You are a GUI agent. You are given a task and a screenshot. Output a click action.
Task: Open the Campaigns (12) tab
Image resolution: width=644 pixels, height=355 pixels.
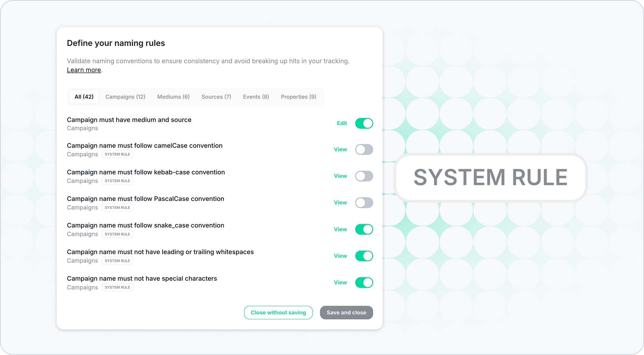125,97
